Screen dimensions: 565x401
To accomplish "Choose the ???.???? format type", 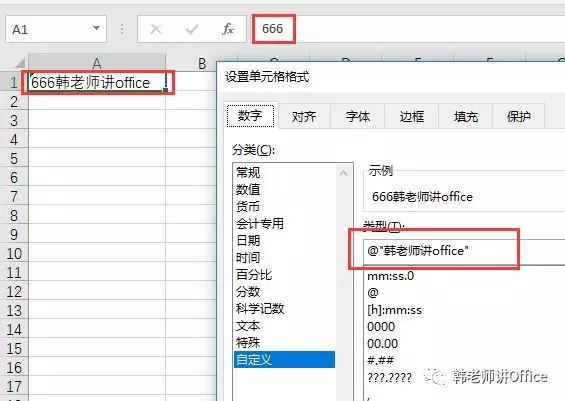I will pos(390,377).
